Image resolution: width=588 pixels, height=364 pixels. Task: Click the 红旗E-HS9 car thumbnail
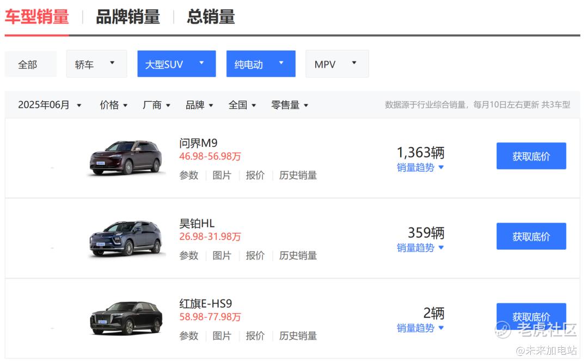tap(127, 318)
